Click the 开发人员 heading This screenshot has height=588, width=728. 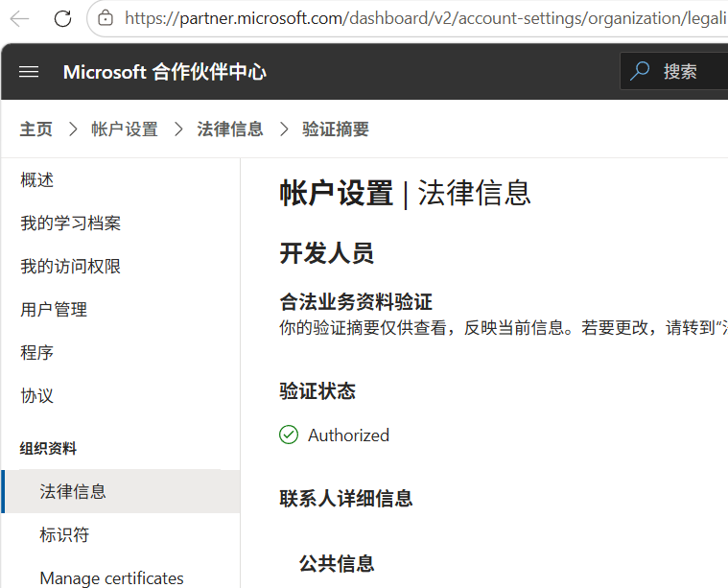pos(326,253)
